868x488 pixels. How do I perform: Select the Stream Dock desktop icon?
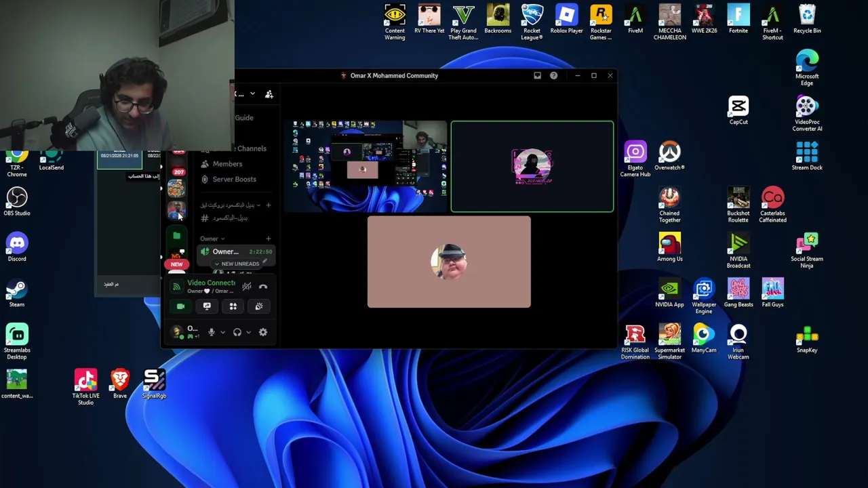click(807, 156)
